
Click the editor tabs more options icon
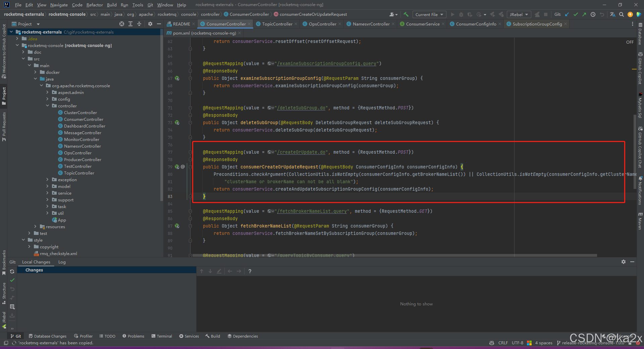[633, 24]
